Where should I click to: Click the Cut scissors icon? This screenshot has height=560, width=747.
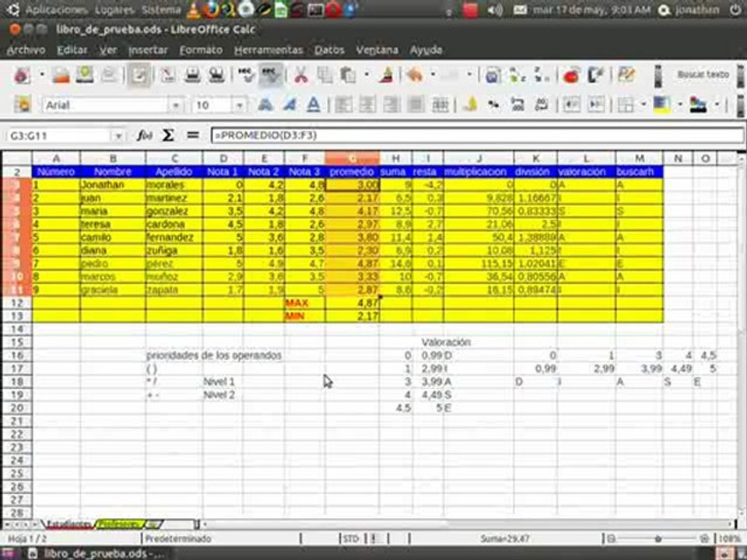300,75
